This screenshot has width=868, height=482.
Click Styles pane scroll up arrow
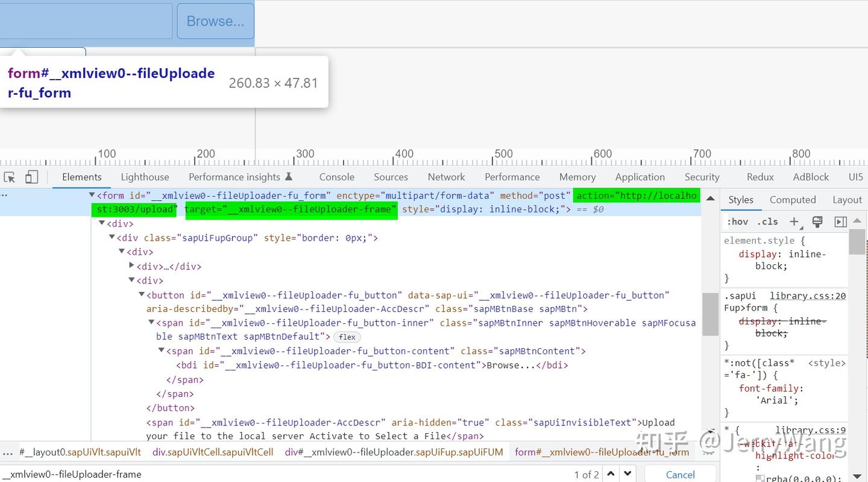coord(857,221)
